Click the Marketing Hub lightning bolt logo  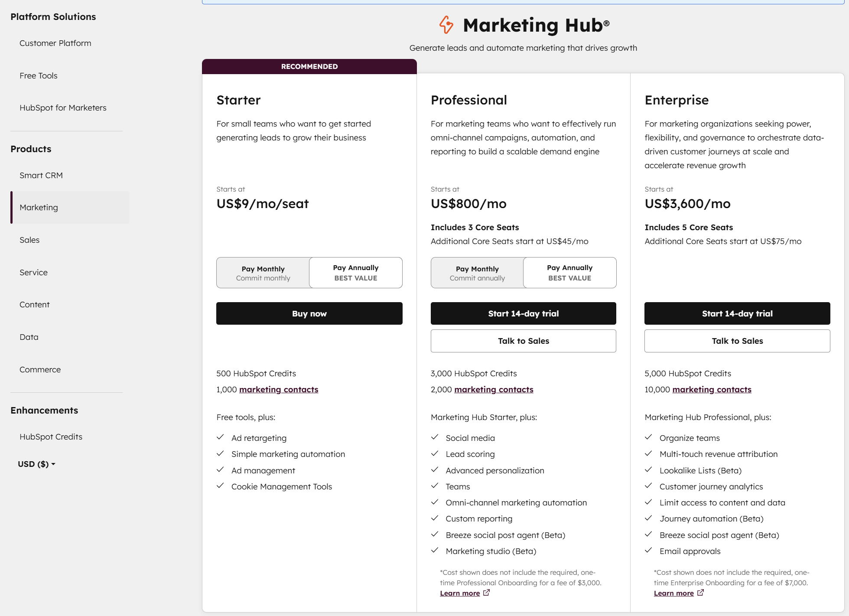446,25
